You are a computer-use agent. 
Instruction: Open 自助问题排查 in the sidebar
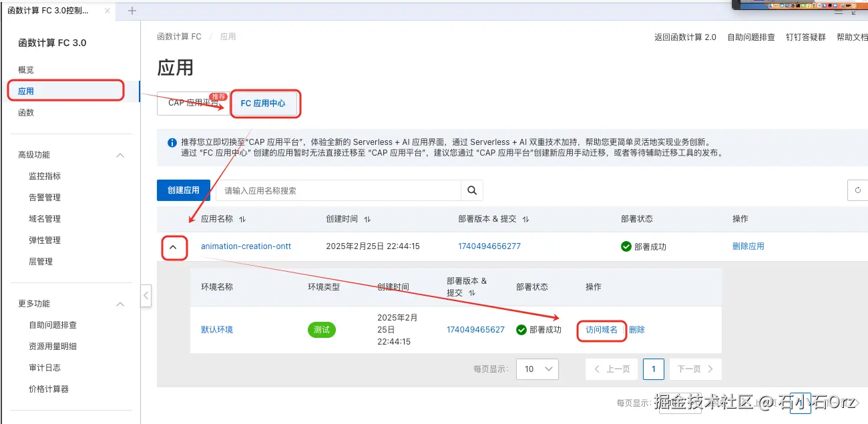click(x=53, y=325)
